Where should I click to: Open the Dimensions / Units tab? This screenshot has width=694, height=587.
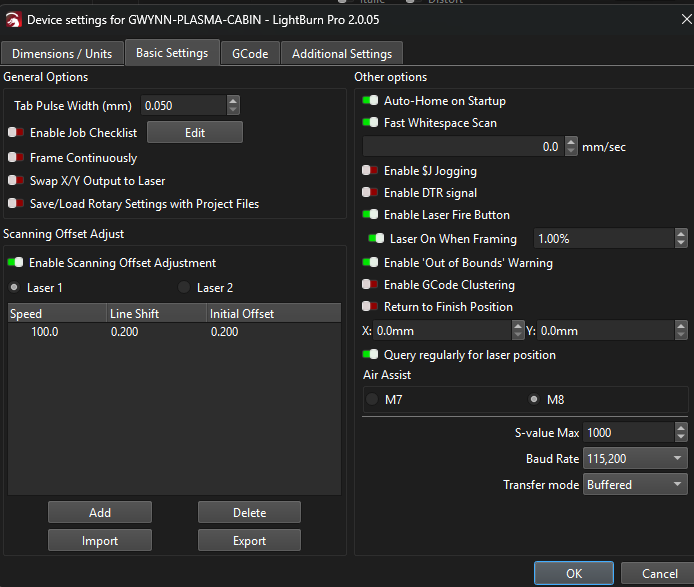point(63,53)
